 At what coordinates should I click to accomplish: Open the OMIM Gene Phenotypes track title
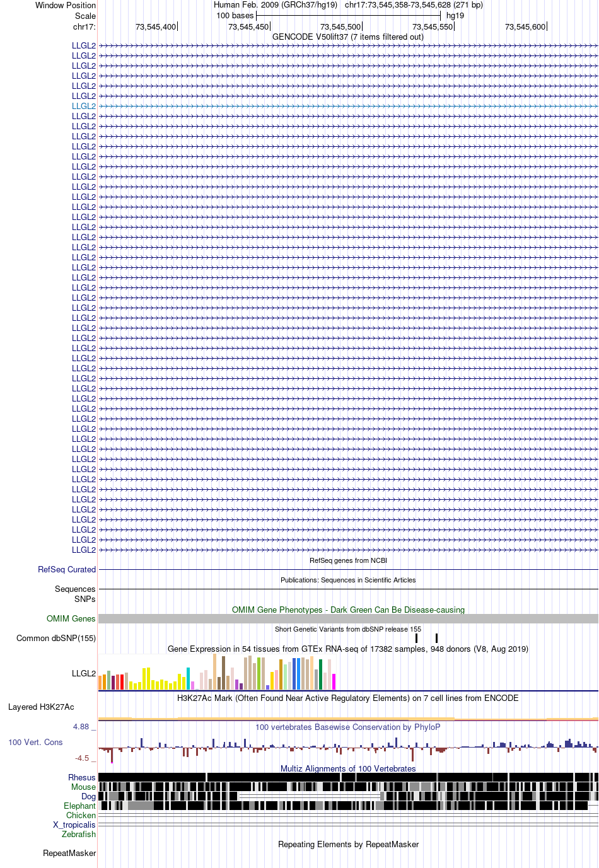pos(348,610)
